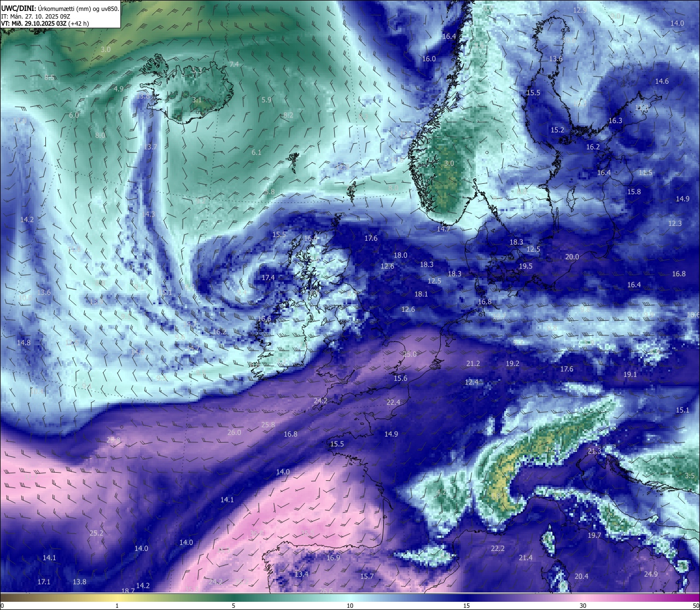
Task: Click the 15.2 map value
Action: click(x=557, y=130)
